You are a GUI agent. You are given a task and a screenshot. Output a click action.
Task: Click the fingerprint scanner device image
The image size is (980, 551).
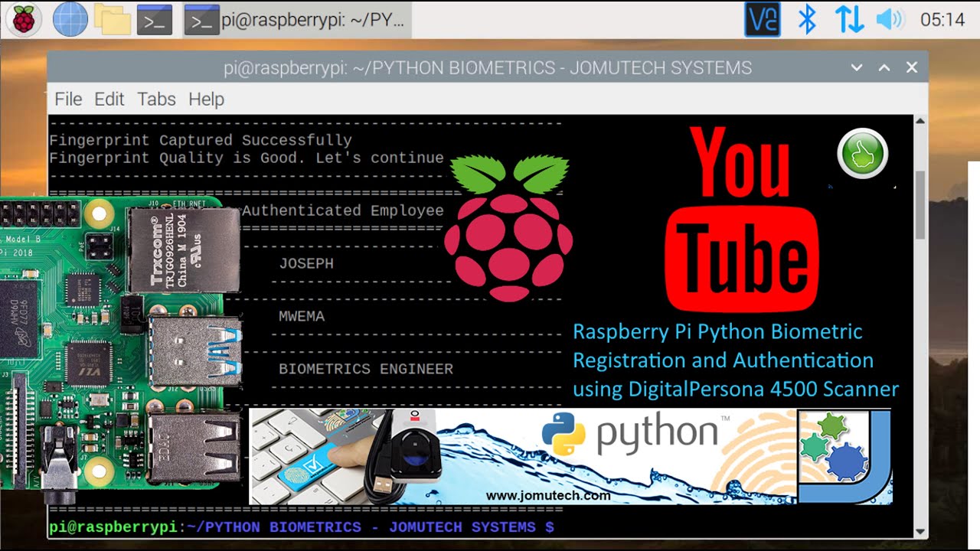(x=413, y=447)
